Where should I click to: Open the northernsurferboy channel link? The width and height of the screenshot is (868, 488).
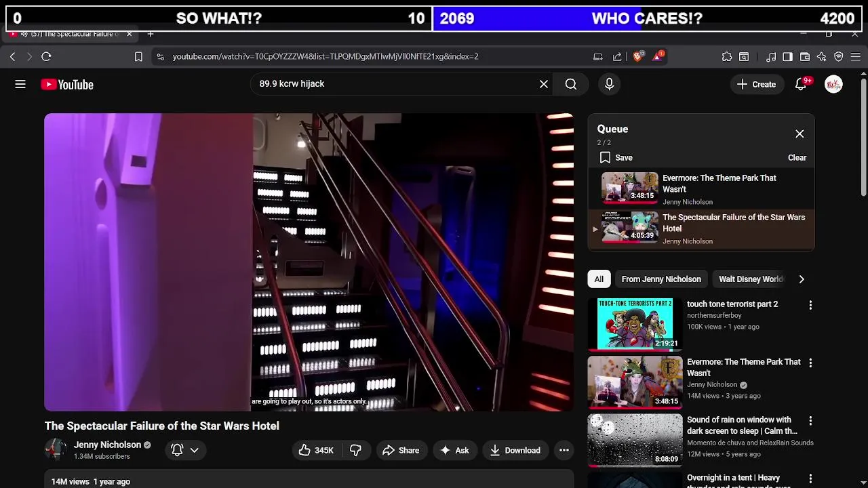click(714, 315)
